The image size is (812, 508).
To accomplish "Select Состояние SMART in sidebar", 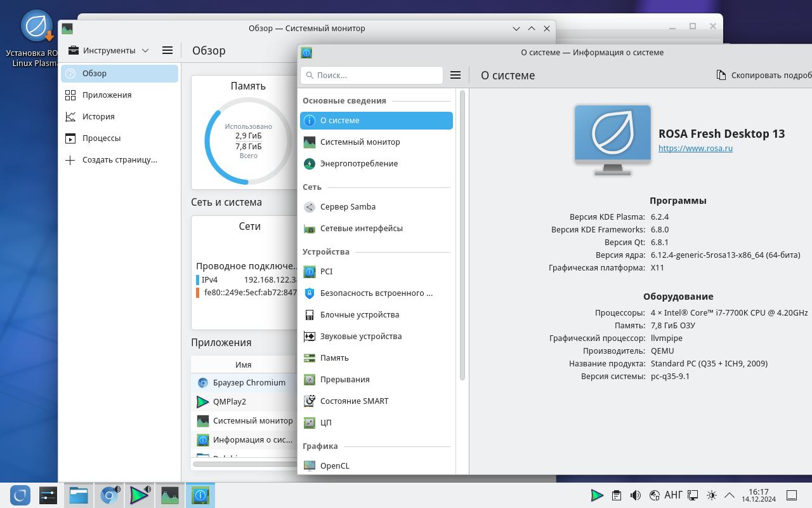I will [354, 401].
